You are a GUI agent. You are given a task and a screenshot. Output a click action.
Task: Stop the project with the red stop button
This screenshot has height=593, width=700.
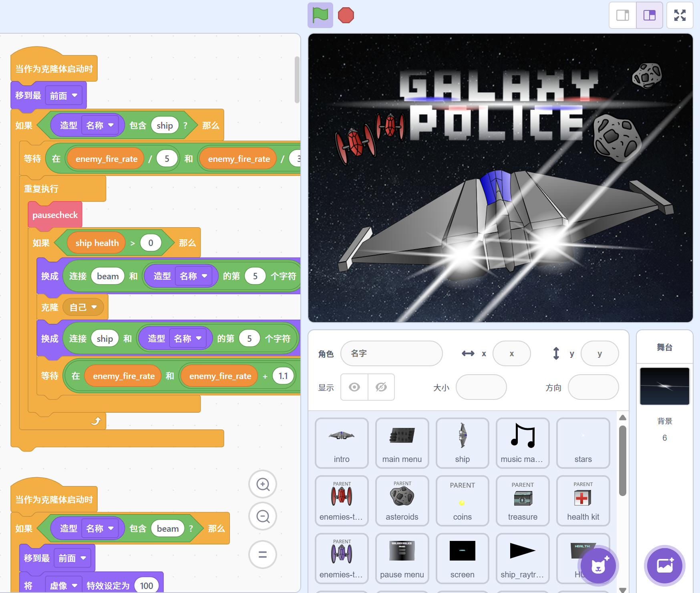[346, 15]
